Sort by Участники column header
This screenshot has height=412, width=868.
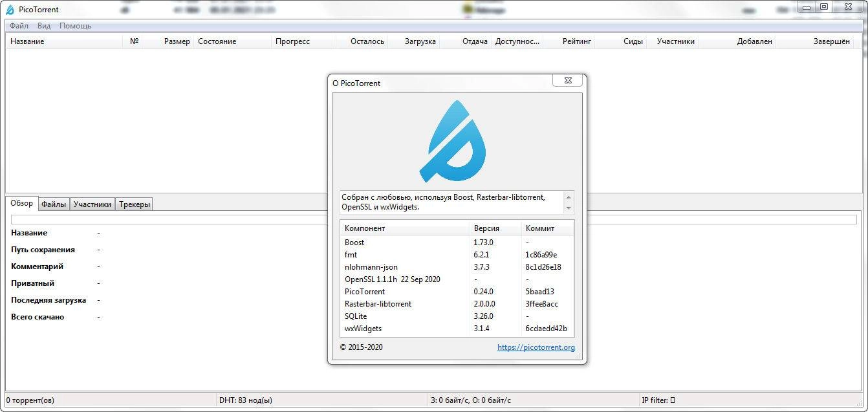click(x=672, y=41)
